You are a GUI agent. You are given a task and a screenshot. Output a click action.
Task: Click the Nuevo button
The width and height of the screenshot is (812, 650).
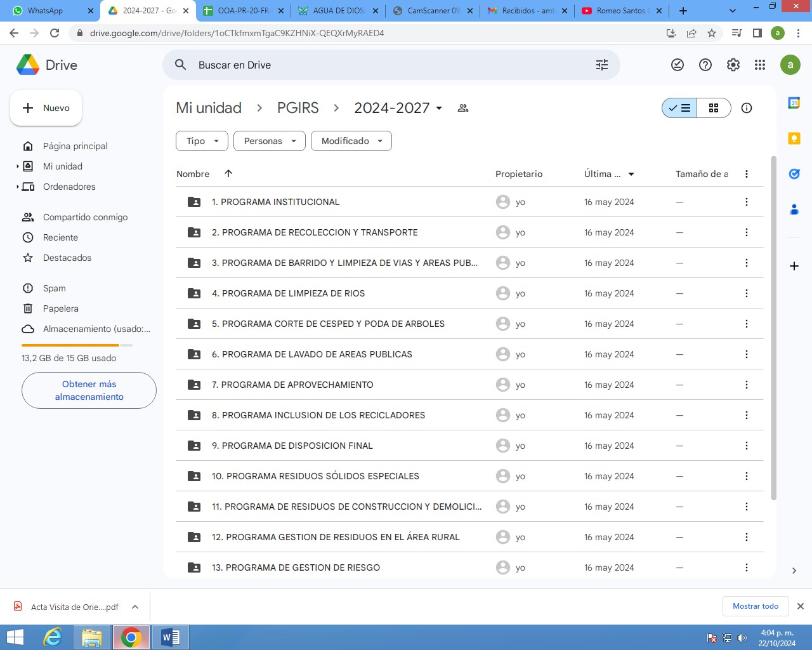pyautogui.click(x=46, y=108)
